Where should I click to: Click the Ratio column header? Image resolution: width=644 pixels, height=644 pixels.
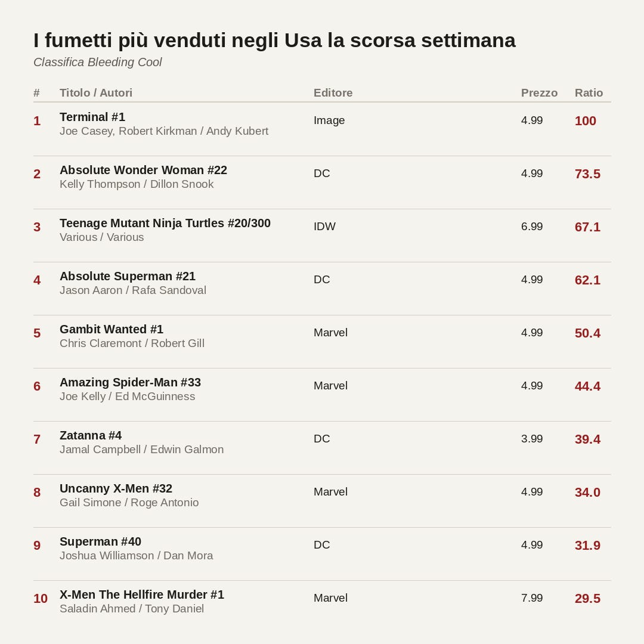pos(589,93)
